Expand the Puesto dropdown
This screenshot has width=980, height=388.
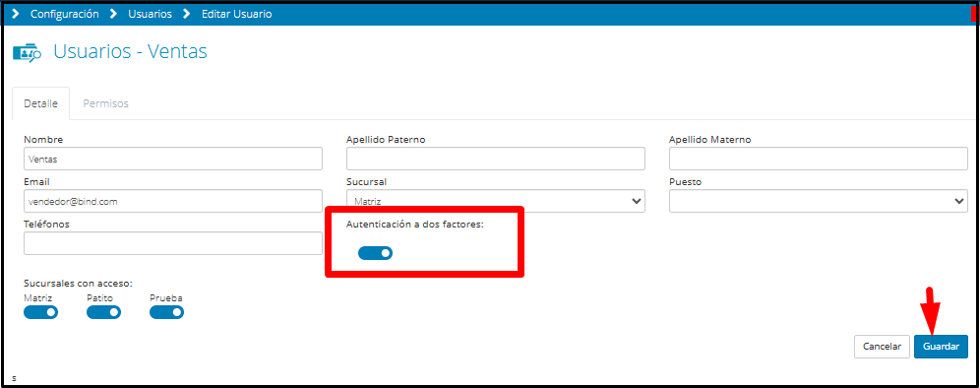coord(818,201)
